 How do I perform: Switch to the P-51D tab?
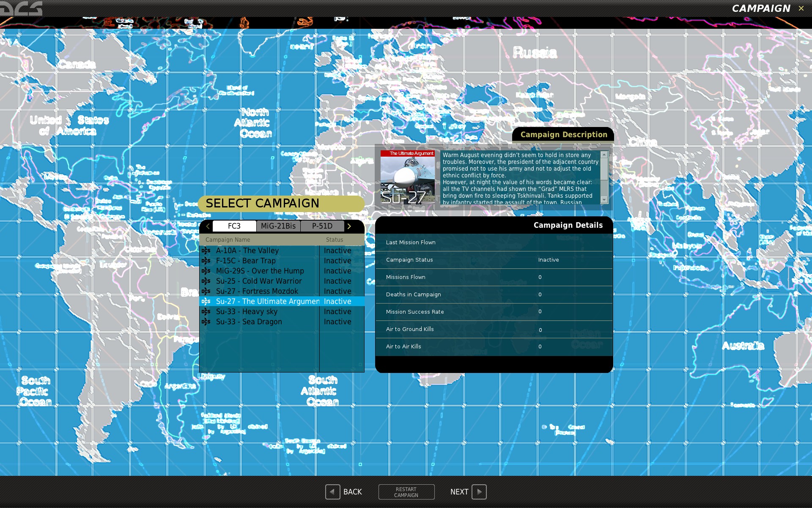point(322,226)
